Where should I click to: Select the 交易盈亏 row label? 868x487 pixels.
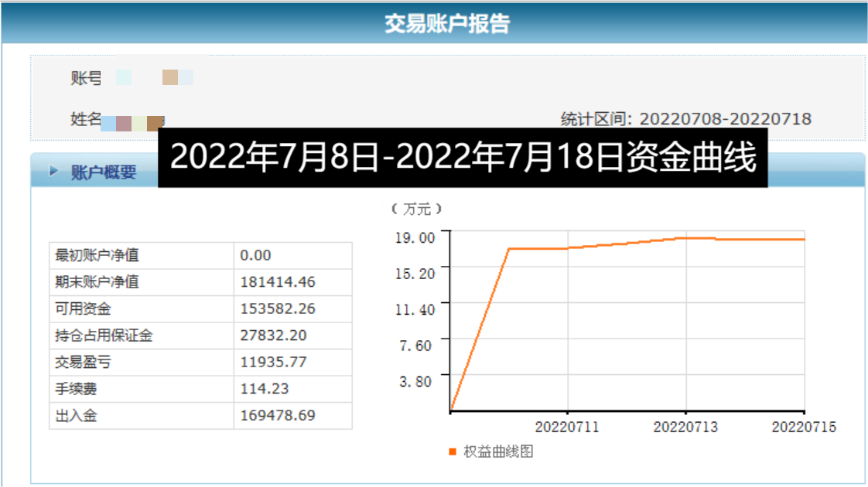click(x=83, y=362)
